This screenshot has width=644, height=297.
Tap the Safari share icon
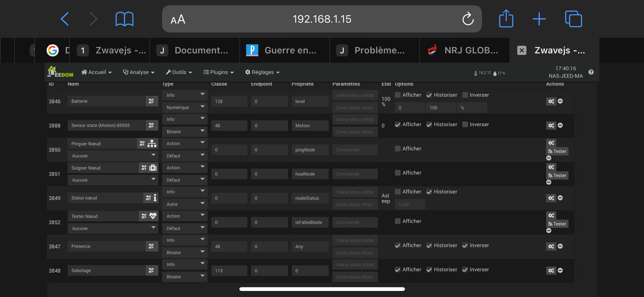[x=506, y=18]
